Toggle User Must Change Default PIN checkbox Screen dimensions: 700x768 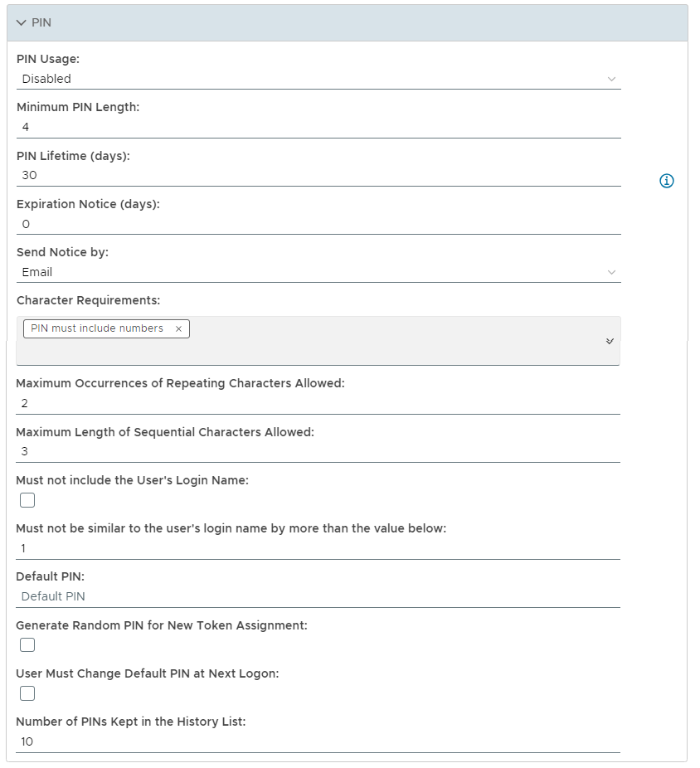pos(27,693)
